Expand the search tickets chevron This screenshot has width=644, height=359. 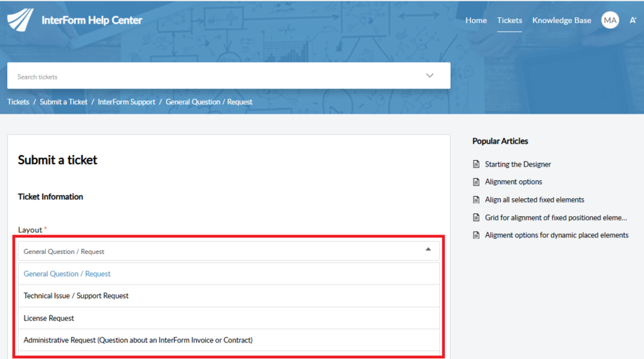[x=429, y=76]
